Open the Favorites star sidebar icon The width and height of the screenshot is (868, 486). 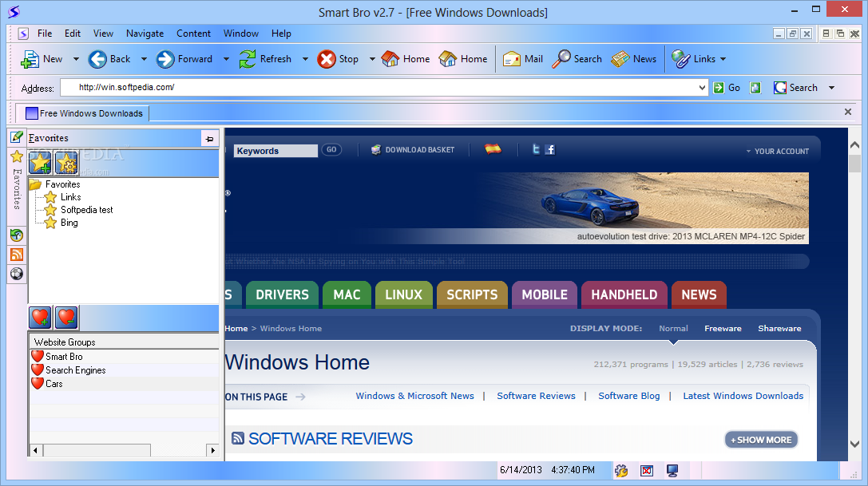(17, 157)
